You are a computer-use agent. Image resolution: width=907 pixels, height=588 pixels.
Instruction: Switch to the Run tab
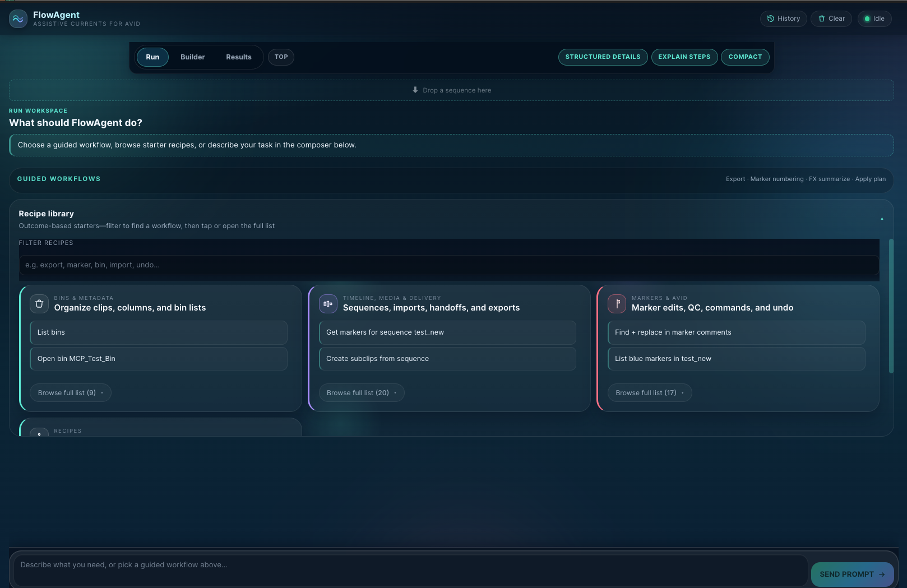[152, 57]
